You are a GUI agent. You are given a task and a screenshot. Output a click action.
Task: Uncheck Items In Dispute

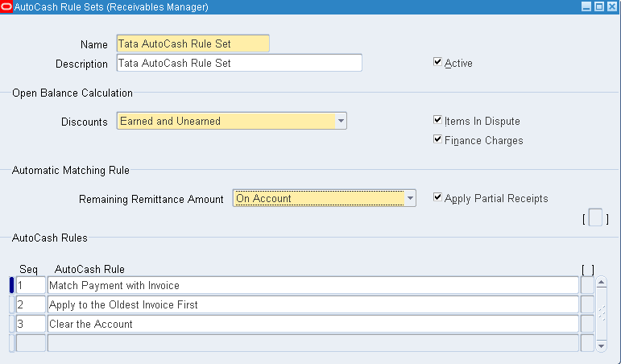437,121
